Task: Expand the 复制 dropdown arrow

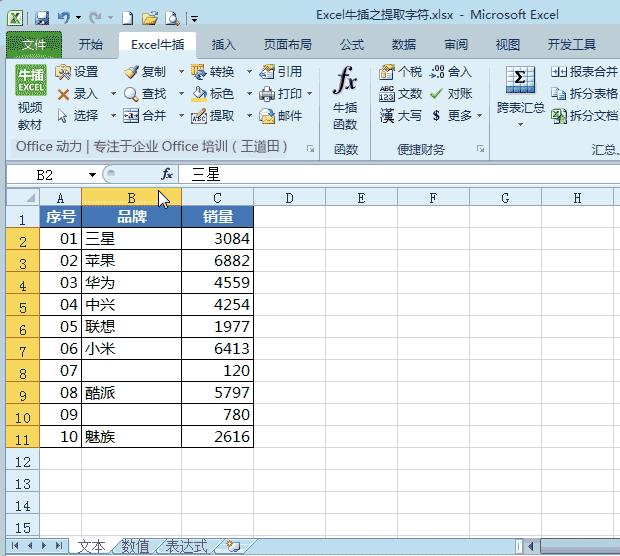Action: coord(181,72)
